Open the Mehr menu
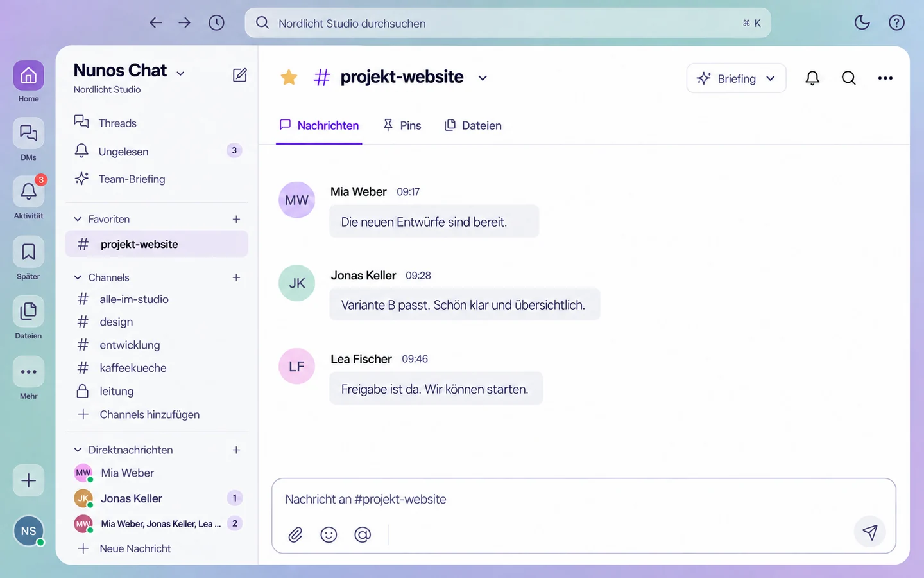 pos(29,372)
